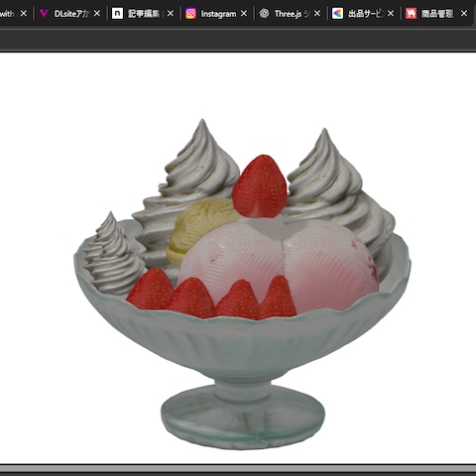Image resolution: width=476 pixels, height=476 pixels.
Task: Open the Three.js tab
Action: [291, 14]
